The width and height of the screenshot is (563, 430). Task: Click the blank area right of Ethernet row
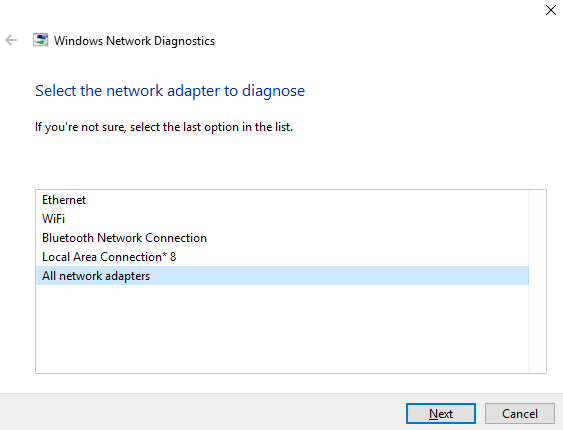(307, 200)
